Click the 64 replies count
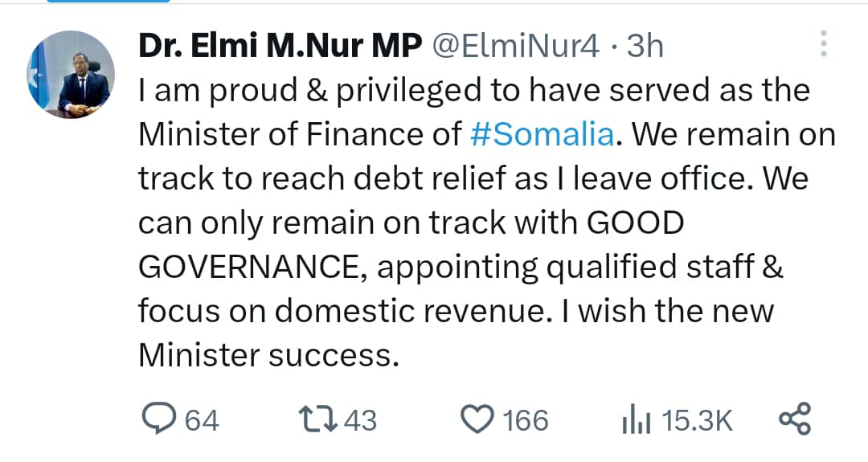 pos(202,420)
